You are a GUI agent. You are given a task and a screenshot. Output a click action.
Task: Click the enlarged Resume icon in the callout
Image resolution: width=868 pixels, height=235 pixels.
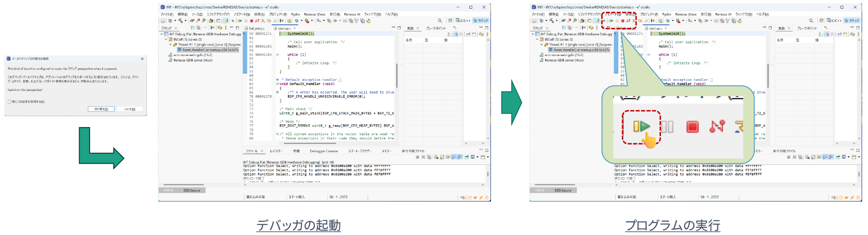point(641,127)
